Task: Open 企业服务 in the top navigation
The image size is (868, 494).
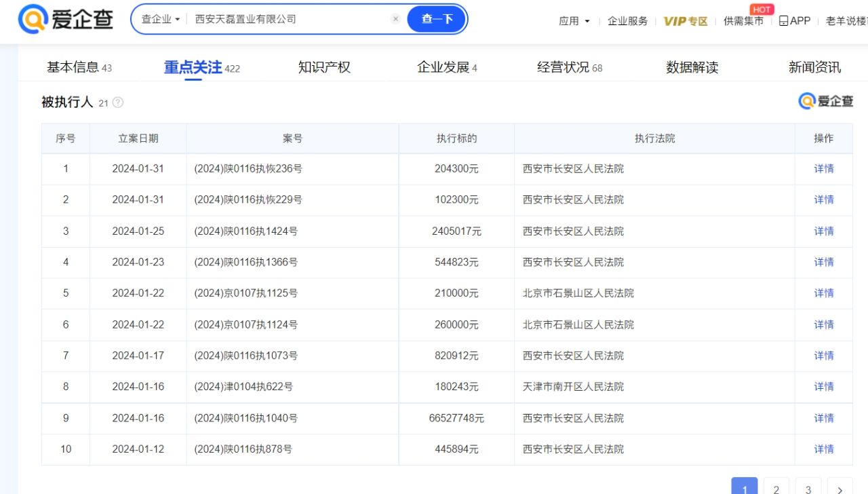Action: coord(627,20)
